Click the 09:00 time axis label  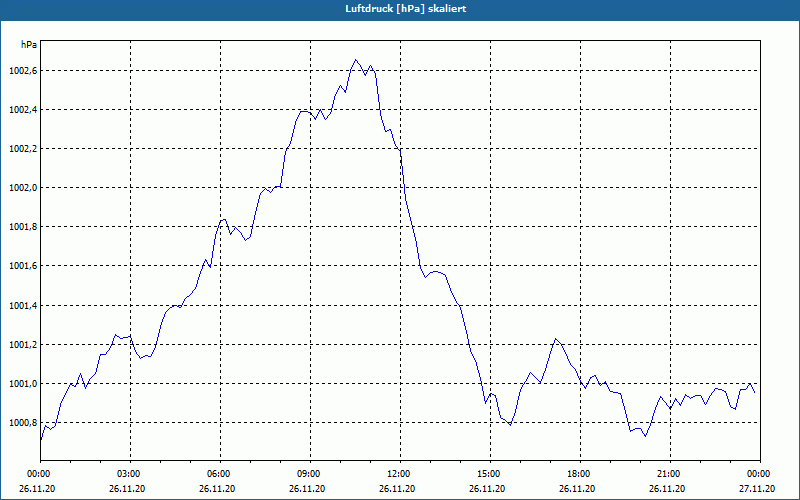pos(310,474)
